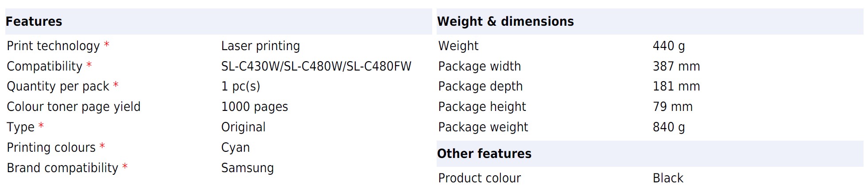Select the Other features section header
Viewport: 868px width, 193px height.
484,154
